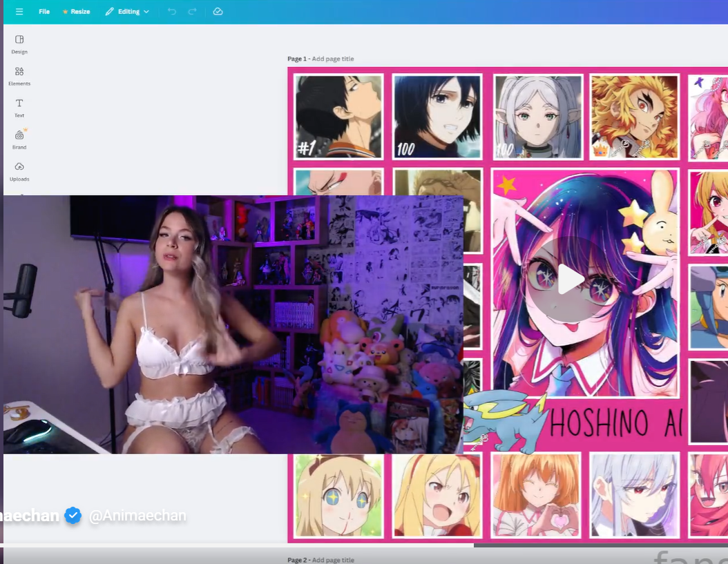Check cloud save status icon

218,12
